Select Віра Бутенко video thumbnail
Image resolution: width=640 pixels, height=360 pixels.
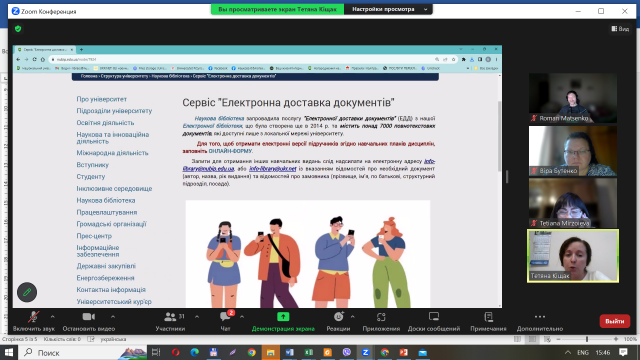pyautogui.click(x=573, y=151)
